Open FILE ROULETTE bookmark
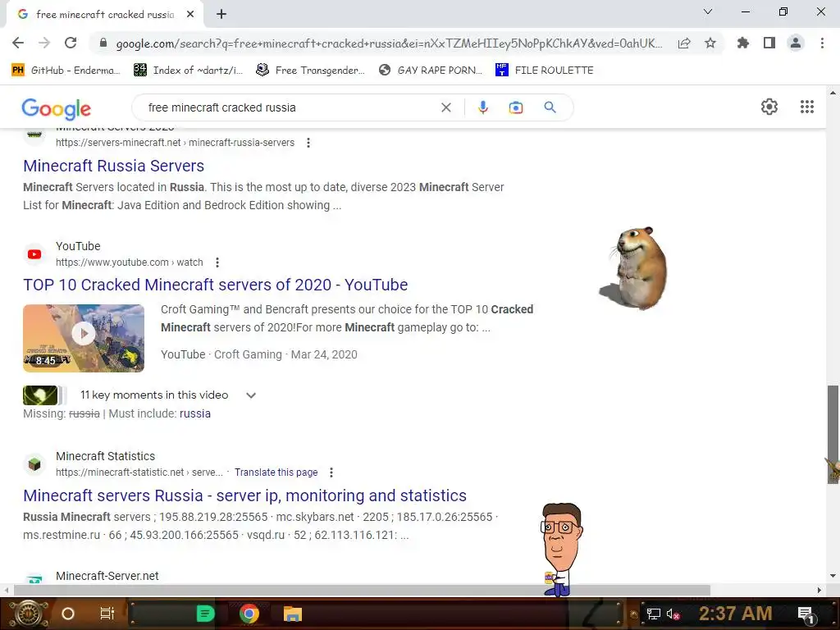Viewport: 840px width, 630px height. 545,71
